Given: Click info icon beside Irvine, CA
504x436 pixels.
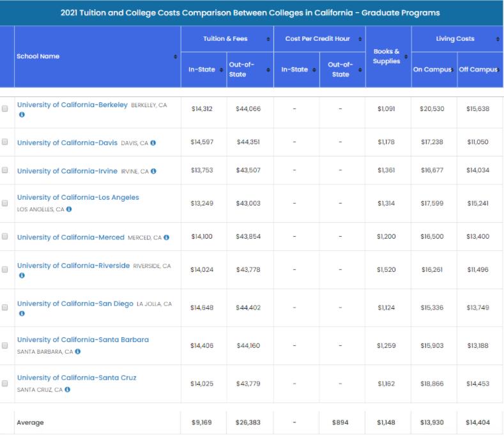Looking at the screenshot, I should click(x=153, y=171).
